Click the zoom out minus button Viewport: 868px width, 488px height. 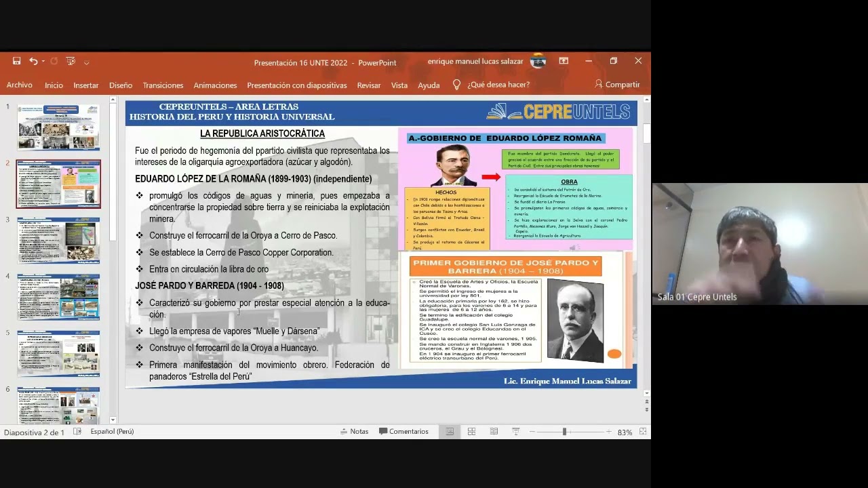tap(532, 432)
